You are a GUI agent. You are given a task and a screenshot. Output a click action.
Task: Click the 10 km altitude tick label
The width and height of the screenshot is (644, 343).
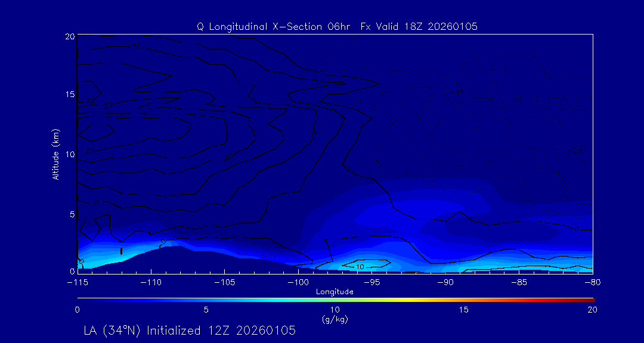(68, 154)
